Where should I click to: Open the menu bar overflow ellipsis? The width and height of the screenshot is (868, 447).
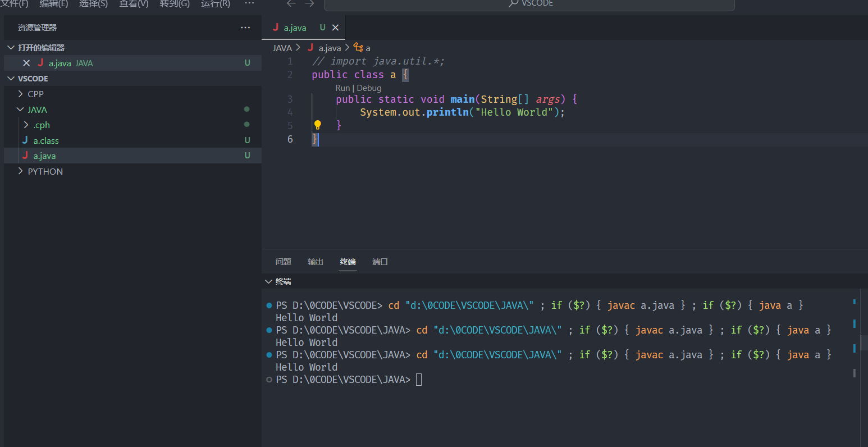pyautogui.click(x=249, y=4)
